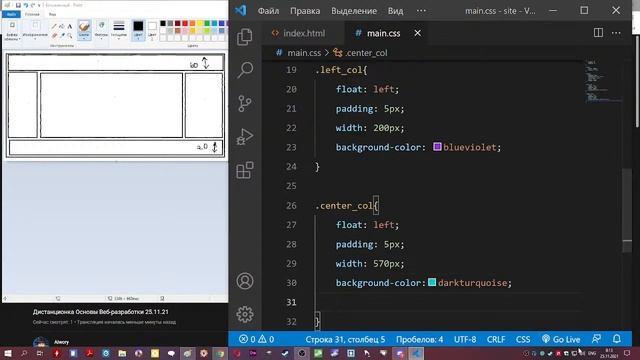Expand Paint quick access toolbar customize arrow
Image resolution: width=640 pixels, height=360 pixels.
(39, 6)
